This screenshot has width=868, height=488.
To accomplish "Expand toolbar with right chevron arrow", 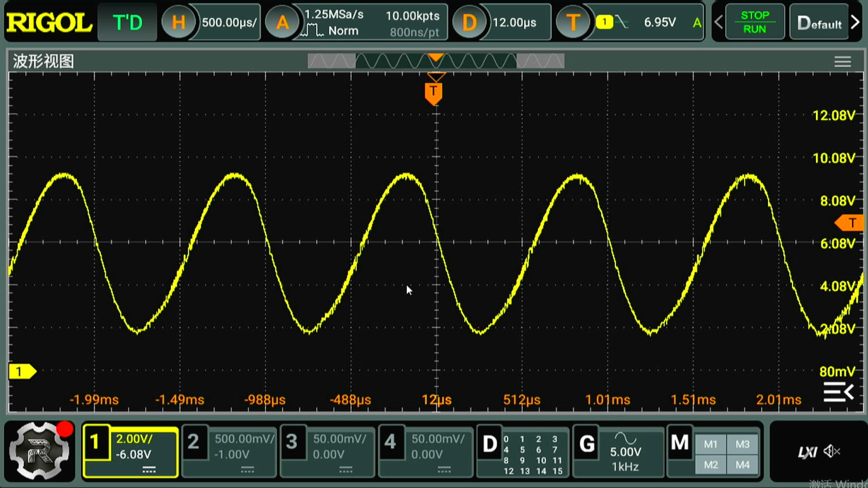I will click(855, 22).
